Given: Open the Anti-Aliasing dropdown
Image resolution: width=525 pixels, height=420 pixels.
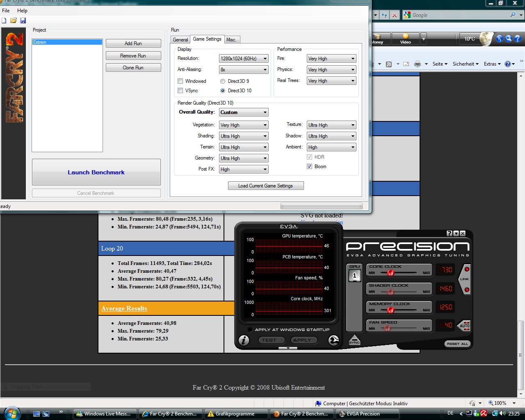Looking at the screenshot, I should 244,70.
